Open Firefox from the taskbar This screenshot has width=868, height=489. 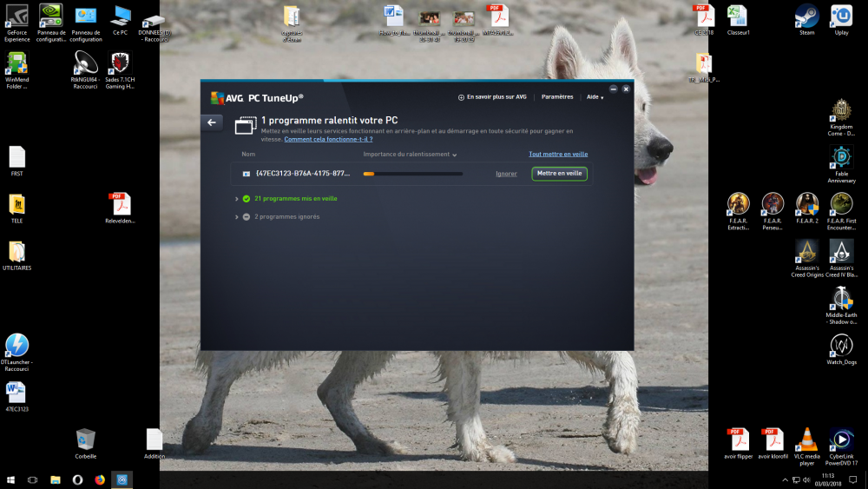100,479
